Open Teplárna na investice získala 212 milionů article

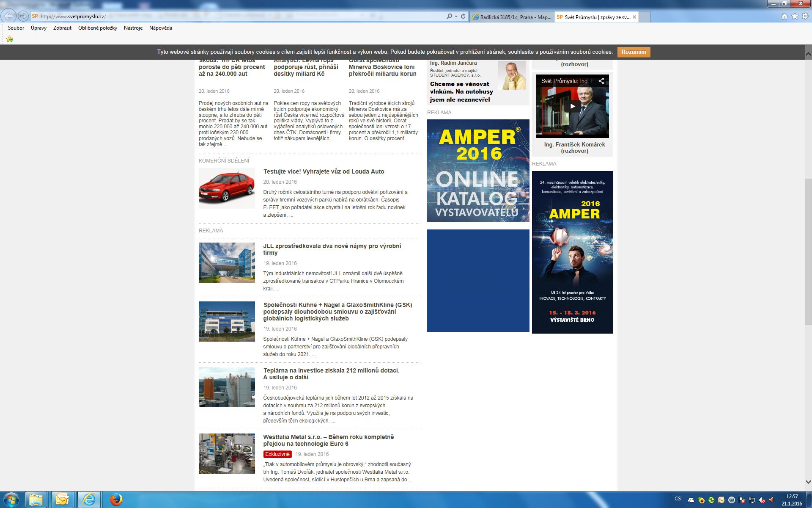pos(331,374)
